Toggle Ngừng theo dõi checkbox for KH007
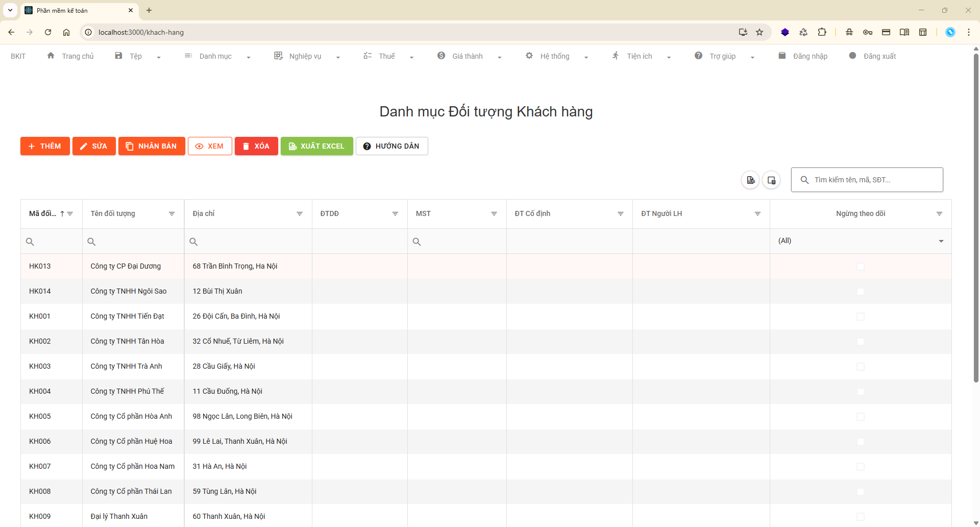 click(861, 467)
